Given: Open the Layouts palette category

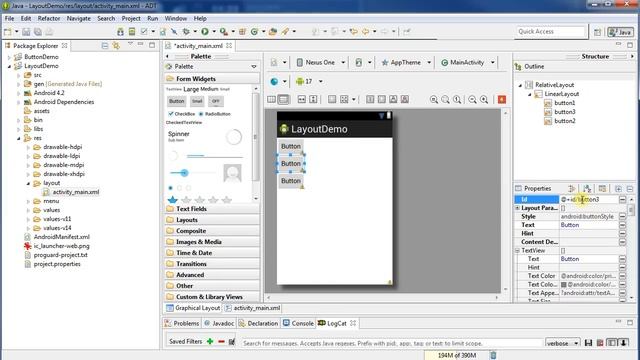Looking at the screenshot, I should click(x=212, y=220).
